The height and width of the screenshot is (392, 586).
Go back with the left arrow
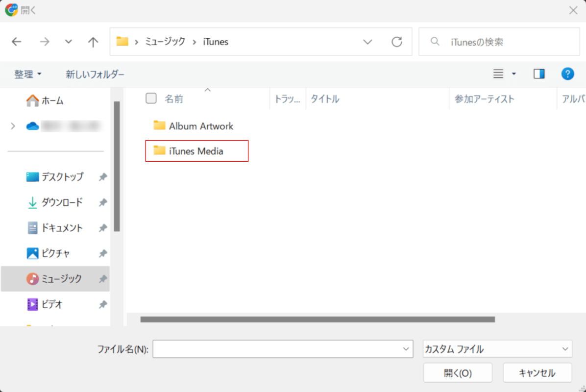click(x=17, y=42)
